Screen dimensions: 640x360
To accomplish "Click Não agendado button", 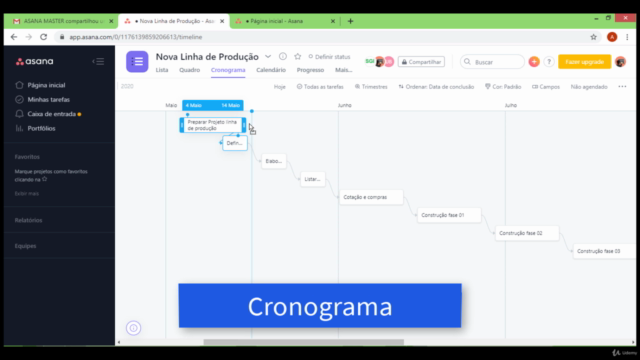I will pyautogui.click(x=589, y=87).
